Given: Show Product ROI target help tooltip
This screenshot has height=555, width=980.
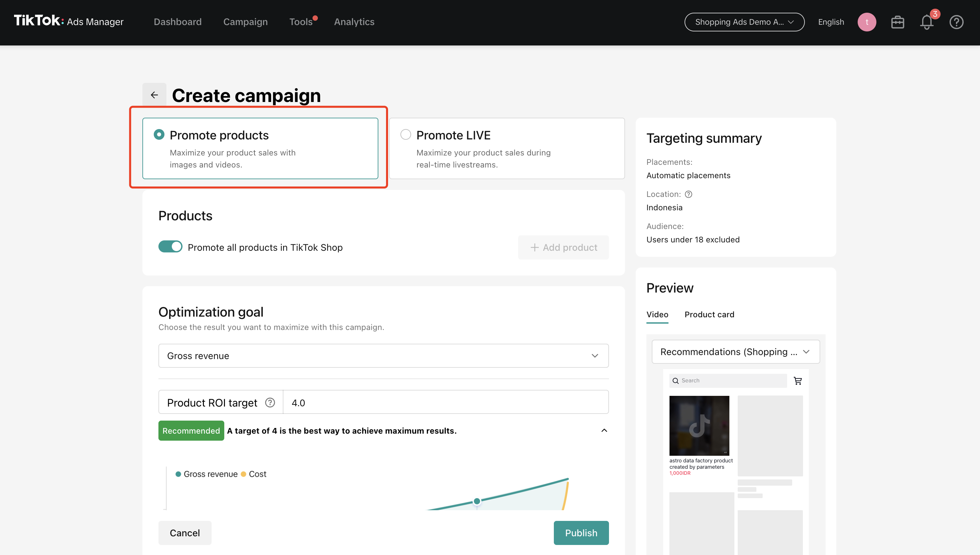Looking at the screenshot, I should (x=270, y=403).
